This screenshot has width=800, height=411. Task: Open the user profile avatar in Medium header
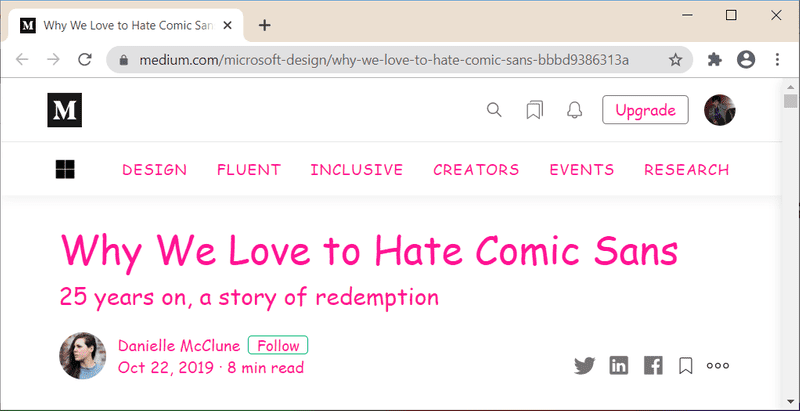tap(720, 110)
